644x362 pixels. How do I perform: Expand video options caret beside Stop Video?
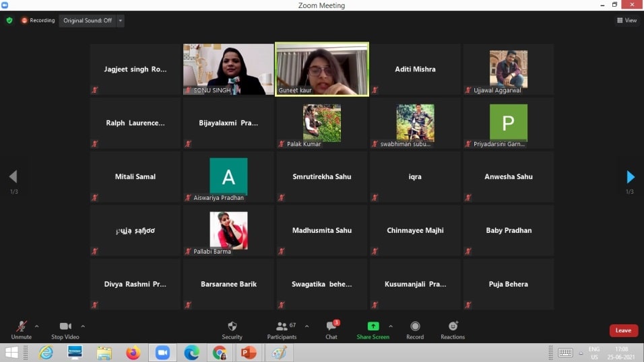point(83,326)
